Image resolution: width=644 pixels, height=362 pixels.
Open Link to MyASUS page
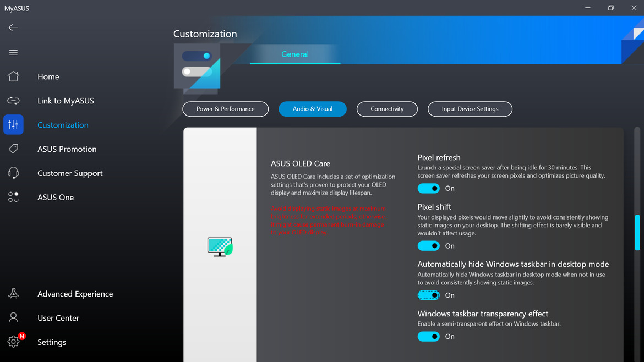66,101
